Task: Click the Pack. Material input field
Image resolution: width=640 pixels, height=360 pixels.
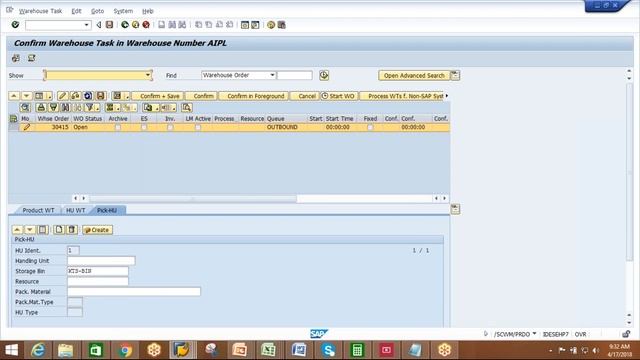Action: (134, 291)
